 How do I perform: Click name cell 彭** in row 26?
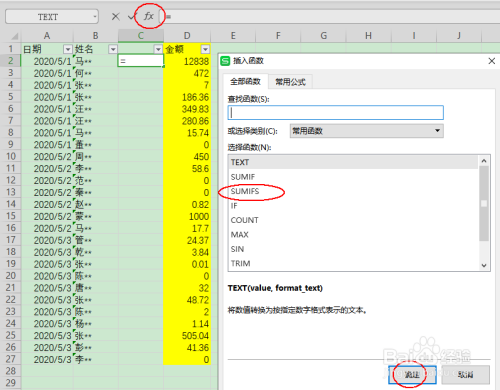tap(96, 348)
